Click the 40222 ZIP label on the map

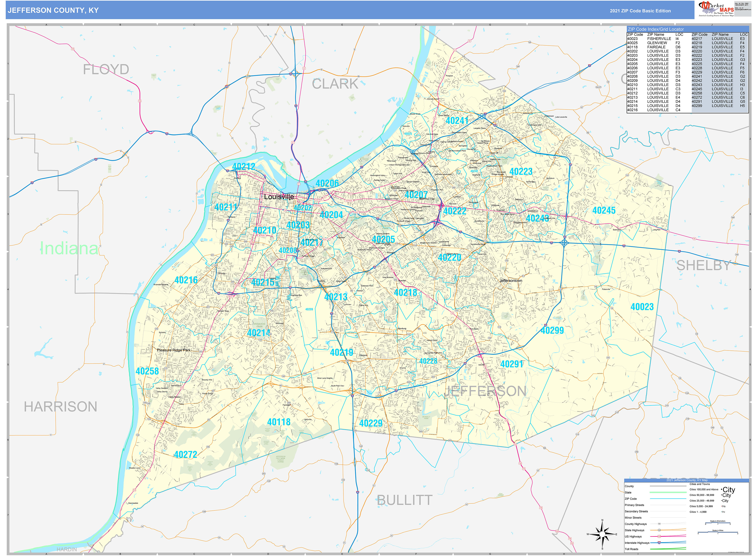[x=455, y=211]
